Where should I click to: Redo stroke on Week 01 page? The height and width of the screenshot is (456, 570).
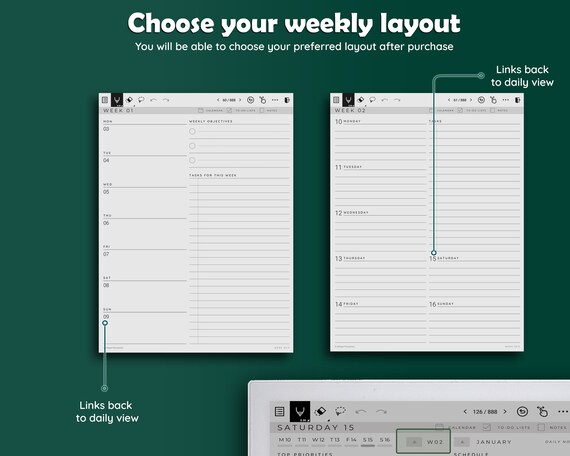[166, 100]
